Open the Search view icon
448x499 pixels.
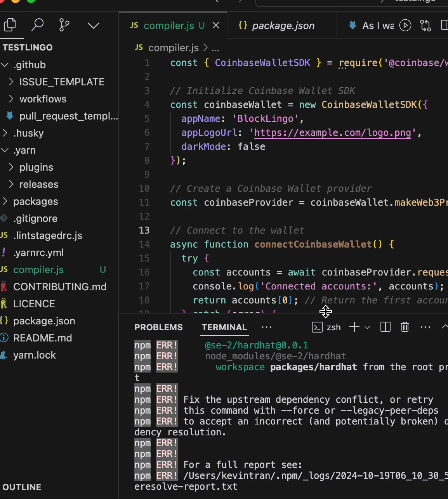37,25
